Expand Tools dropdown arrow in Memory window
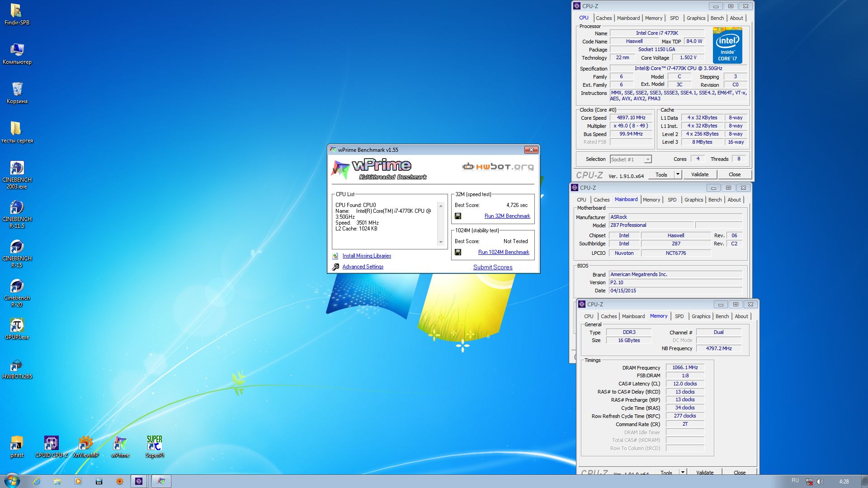This screenshot has width=868, height=488. click(683, 472)
